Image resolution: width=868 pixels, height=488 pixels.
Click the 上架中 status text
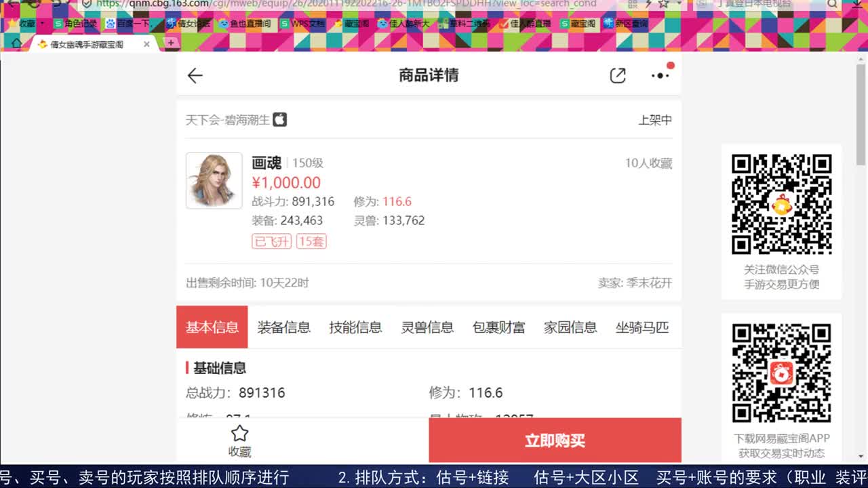tap(655, 120)
